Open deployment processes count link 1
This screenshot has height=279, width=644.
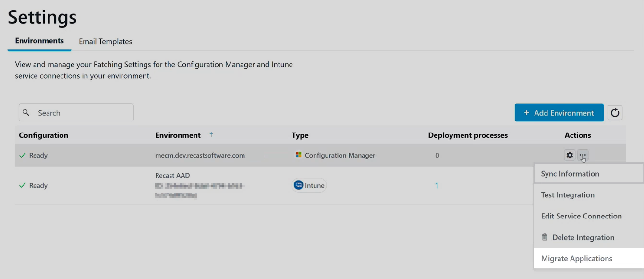437,186
